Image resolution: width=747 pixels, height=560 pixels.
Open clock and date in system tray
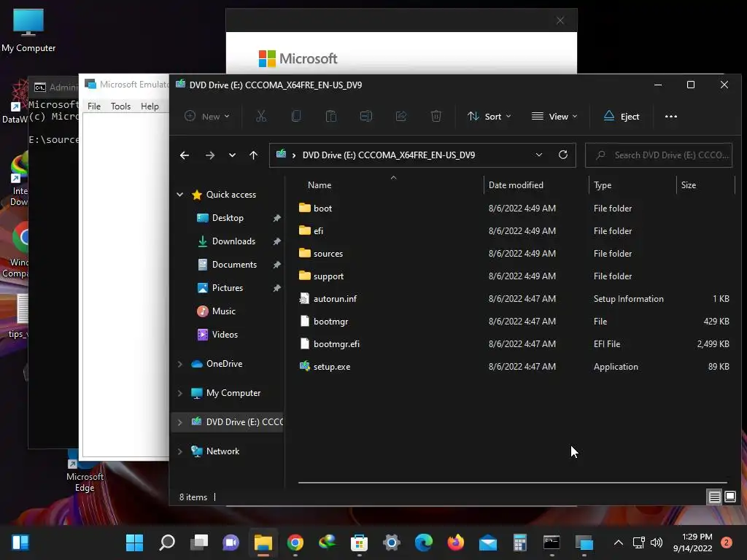tap(692, 542)
